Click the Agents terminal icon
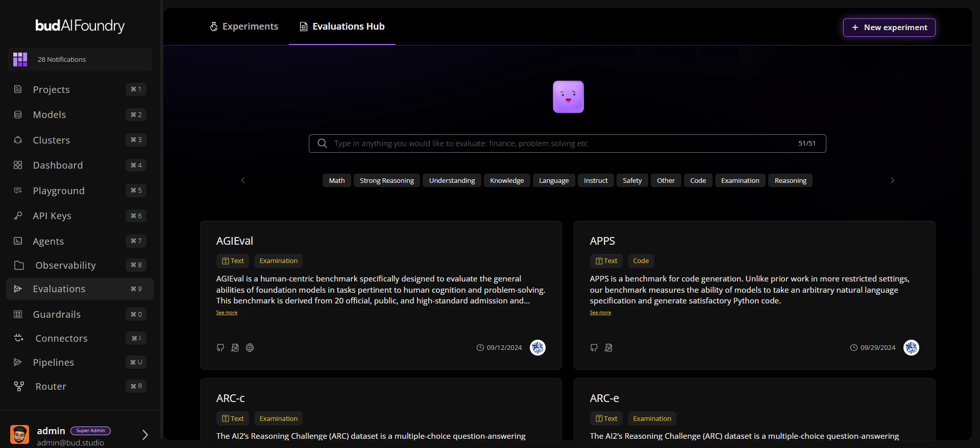The width and height of the screenshot is (980, 448). (x=18, y=241)
